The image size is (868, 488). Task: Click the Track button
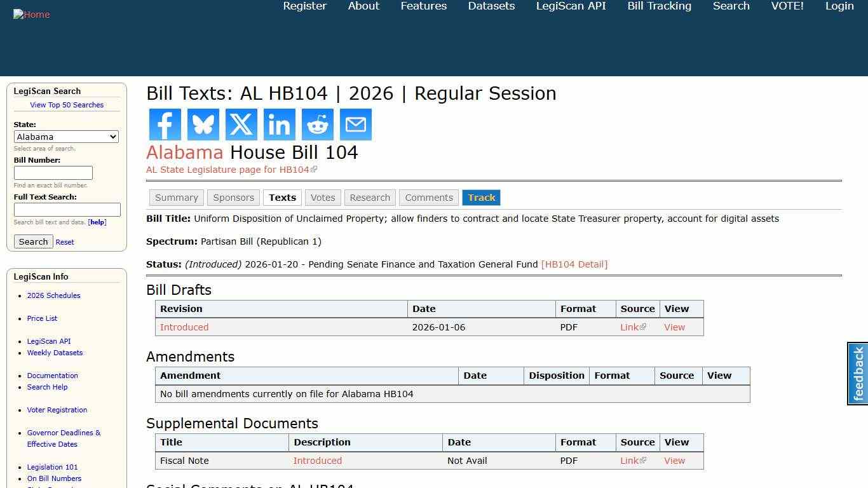point(481,198)
